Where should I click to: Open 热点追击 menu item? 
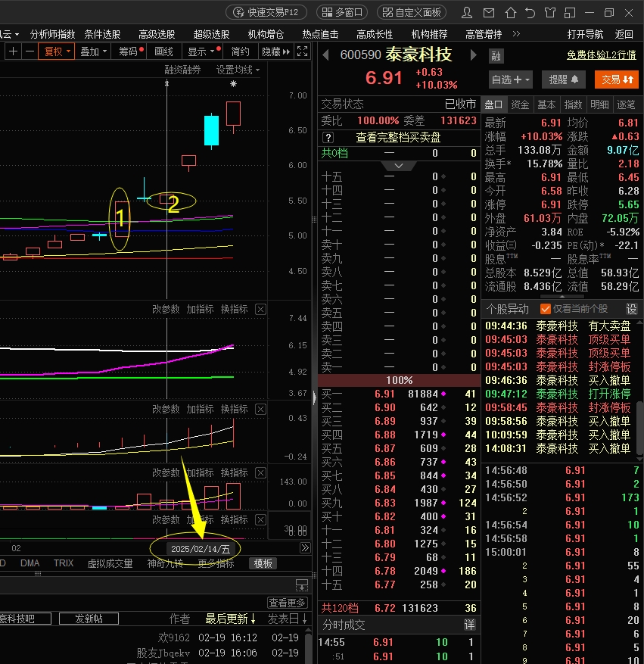[320, 34]
